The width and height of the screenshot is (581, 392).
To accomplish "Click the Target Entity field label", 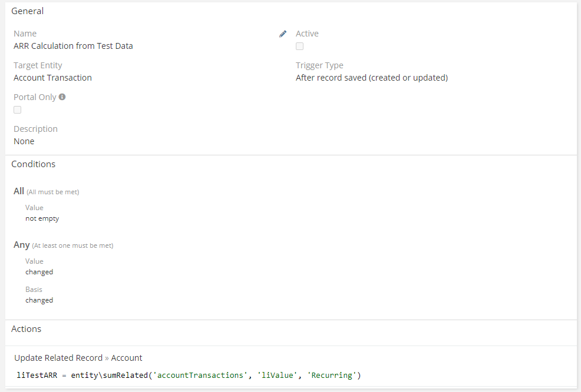I will pos(38,65).
